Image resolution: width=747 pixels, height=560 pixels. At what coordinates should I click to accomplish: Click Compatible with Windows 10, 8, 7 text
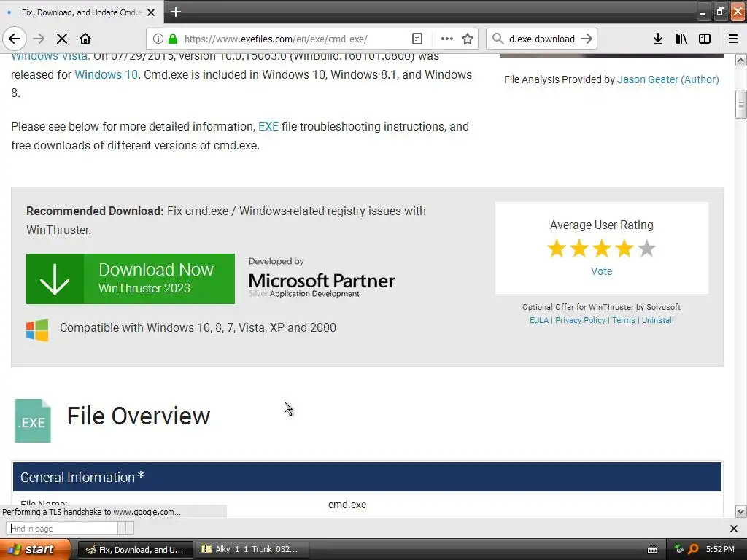tap(198, 327)
